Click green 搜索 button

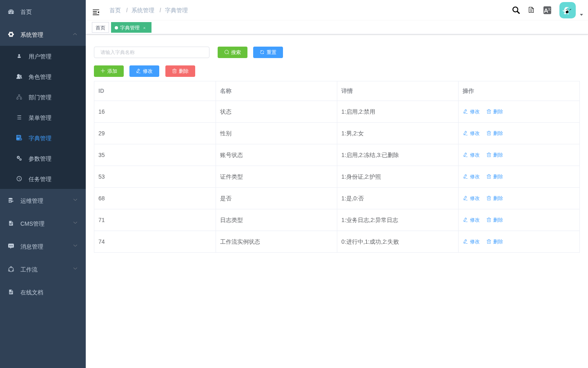tap(232, 52)
